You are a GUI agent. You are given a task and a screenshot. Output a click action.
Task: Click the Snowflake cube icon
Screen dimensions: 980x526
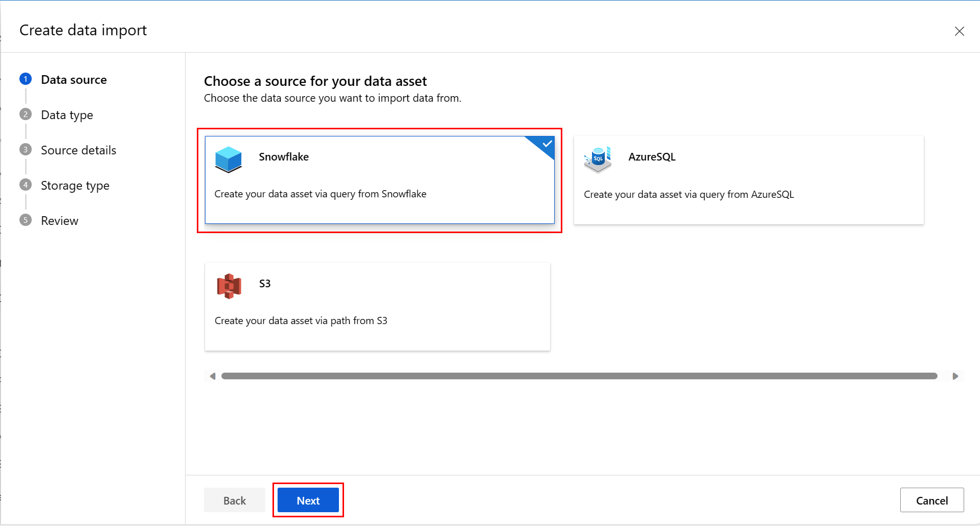coord(229,159)
